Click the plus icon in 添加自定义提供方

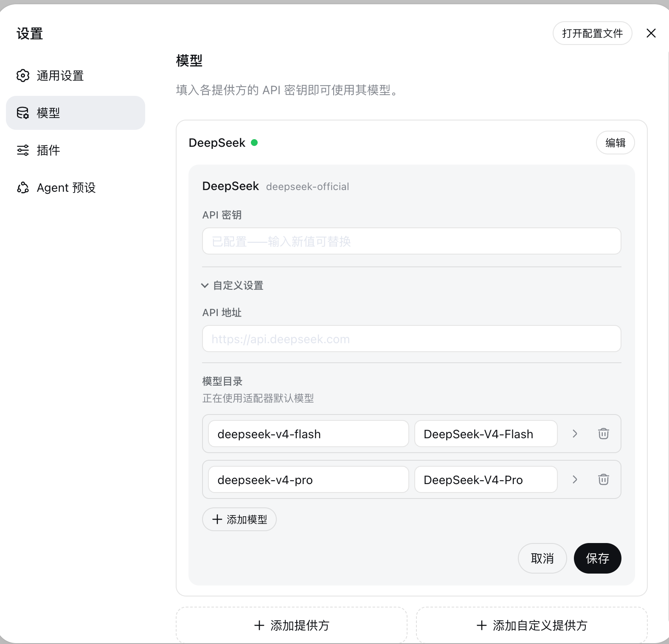481,625
